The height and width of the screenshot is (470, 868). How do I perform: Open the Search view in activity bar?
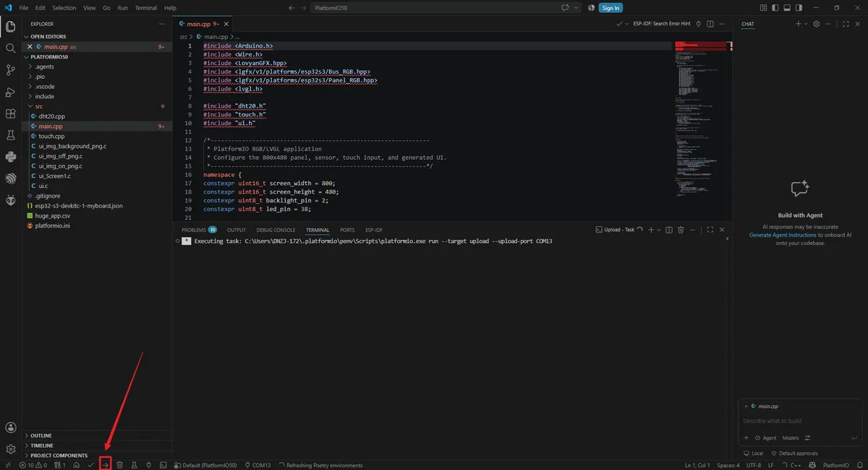tap(11, 48)
